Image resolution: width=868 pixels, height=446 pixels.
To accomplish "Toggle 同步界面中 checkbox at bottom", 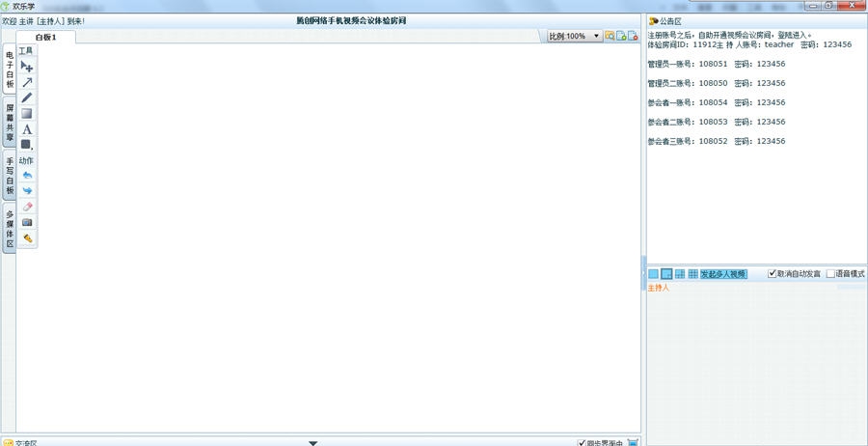I will (x=582, y=443).
